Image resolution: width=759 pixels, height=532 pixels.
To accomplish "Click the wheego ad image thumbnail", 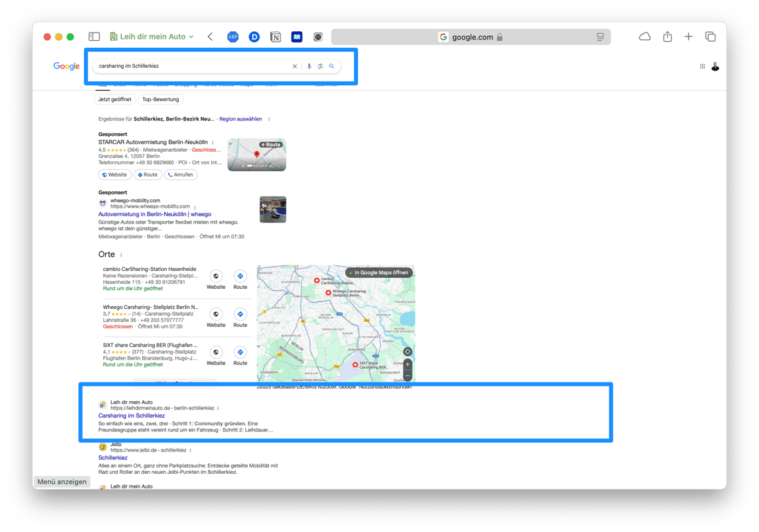I will click(273, 209).
